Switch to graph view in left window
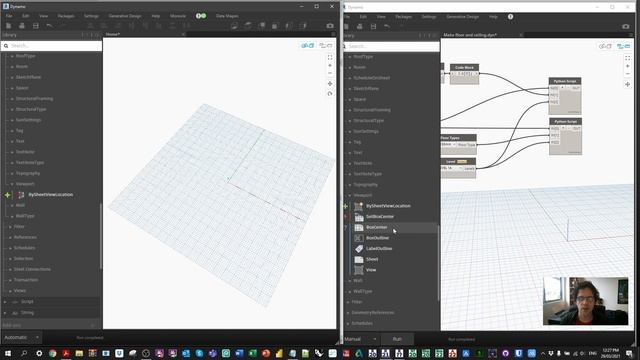Viewport: 640px width, 360px height. (326, 46)
